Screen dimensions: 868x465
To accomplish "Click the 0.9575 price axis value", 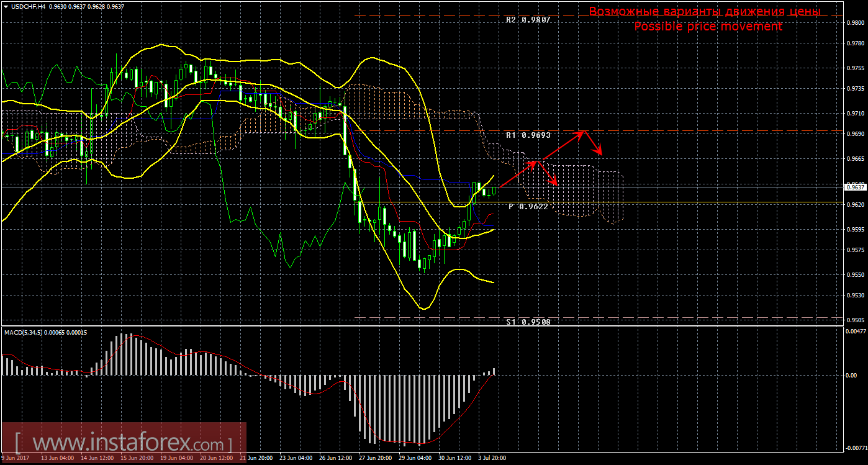I will (x=856, y=250).
